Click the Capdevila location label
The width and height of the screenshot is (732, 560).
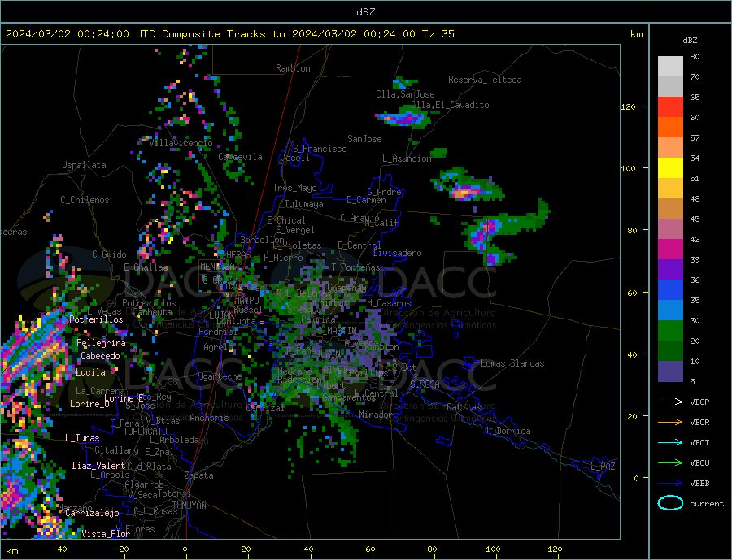pyautogui.click(x=240, y=157)
